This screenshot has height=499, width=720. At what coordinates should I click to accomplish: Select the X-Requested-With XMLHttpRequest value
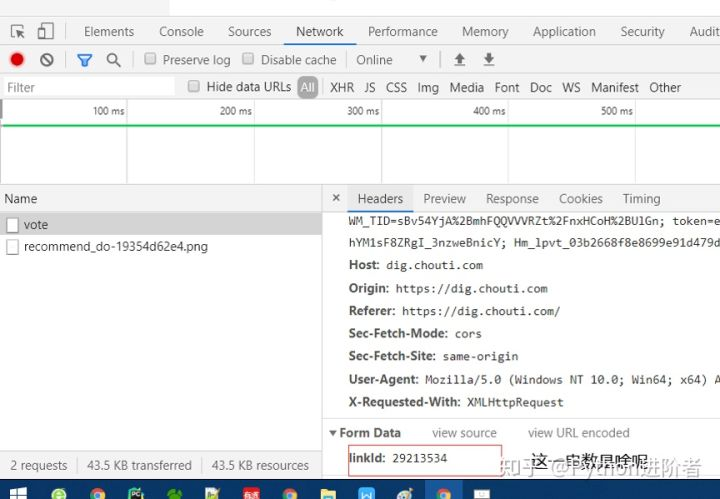(515, 403)
